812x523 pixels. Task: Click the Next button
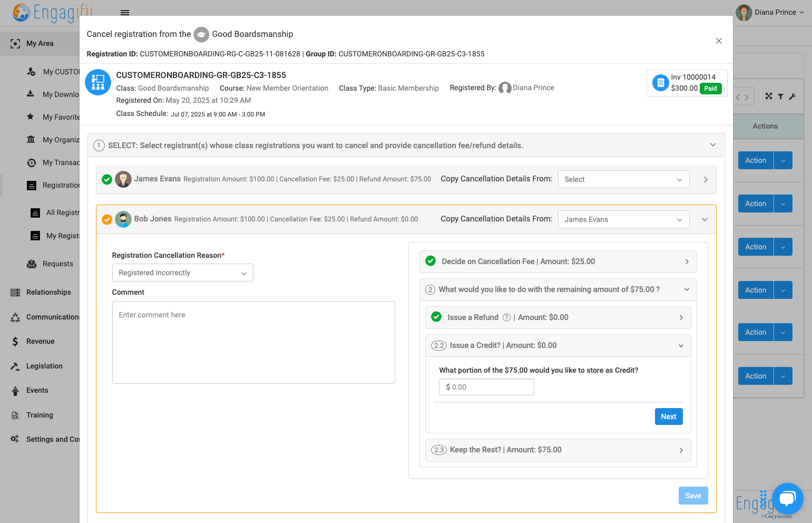[x=669, y=417]
